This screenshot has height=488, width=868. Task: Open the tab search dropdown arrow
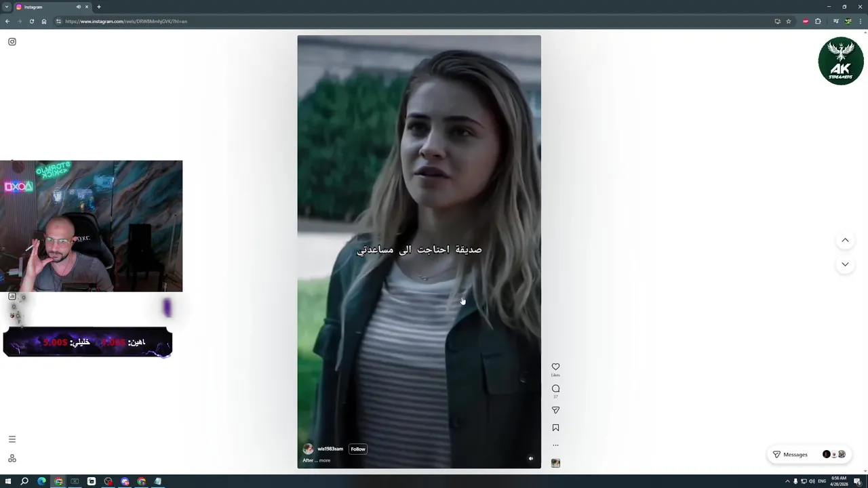[7, 7]
